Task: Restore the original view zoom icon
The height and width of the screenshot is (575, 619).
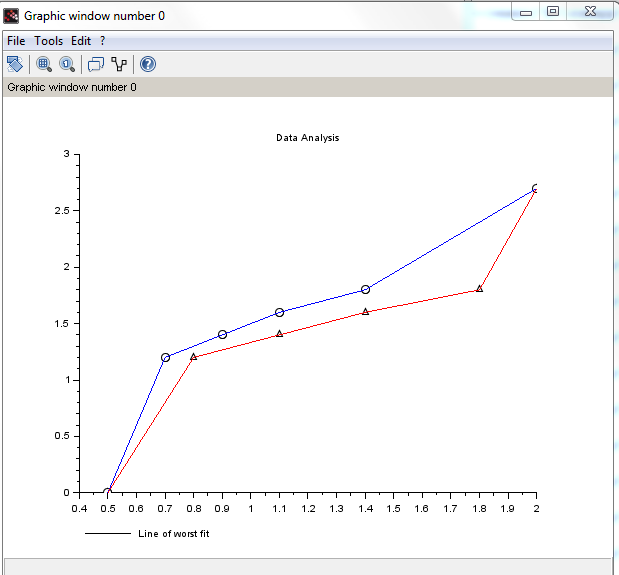Action: pyautogui.click(x=67, y=64)
